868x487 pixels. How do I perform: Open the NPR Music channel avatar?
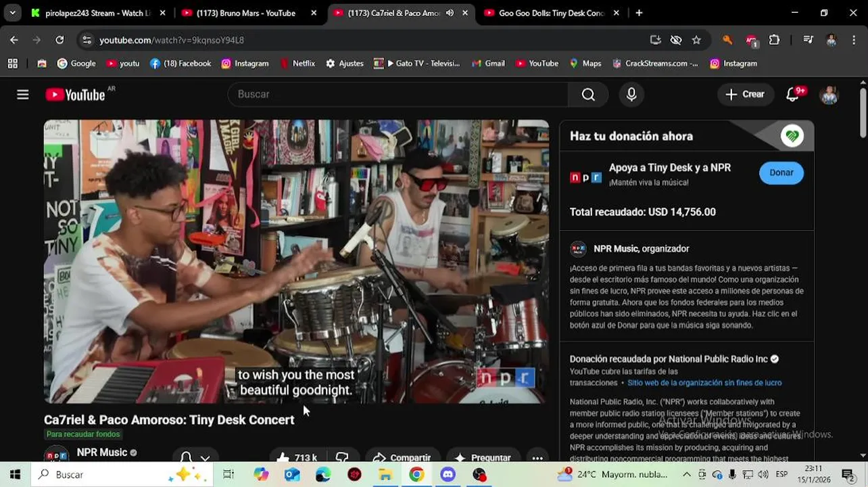pos(56,455)
